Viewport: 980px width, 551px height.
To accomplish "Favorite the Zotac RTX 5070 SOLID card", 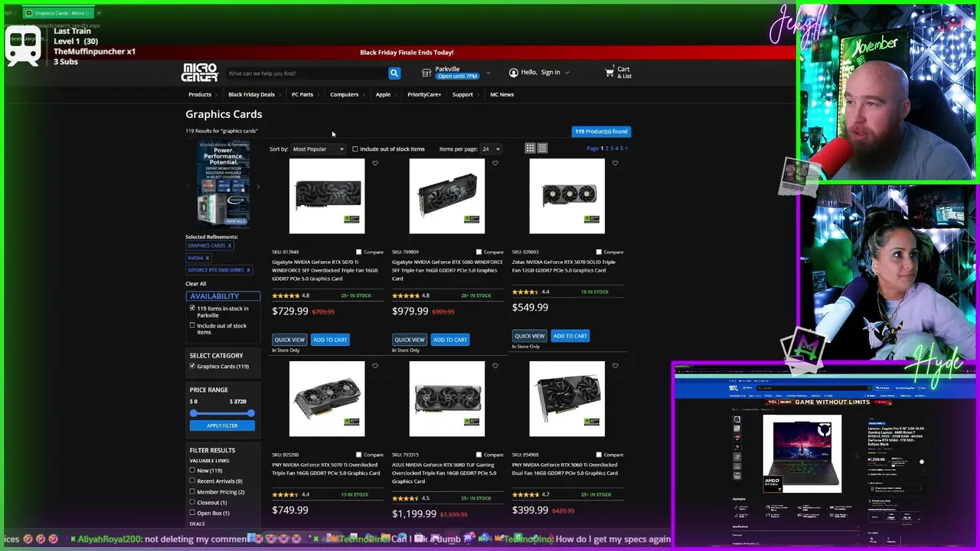I will pyautogui.click(x=616, y=163).
